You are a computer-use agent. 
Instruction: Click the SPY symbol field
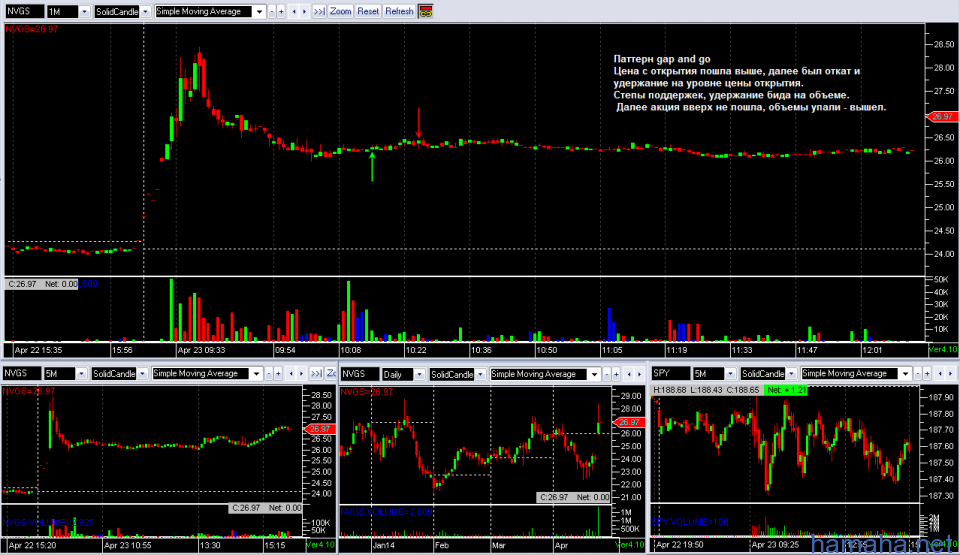670,373
